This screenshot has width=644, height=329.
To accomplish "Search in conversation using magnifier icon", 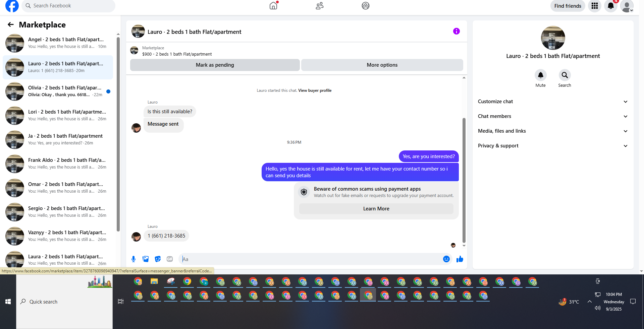I will pos(565,75).
